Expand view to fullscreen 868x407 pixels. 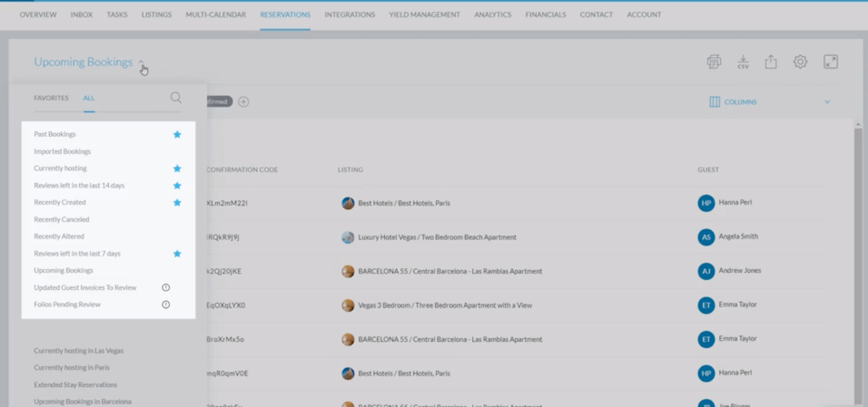click(831, 62)
